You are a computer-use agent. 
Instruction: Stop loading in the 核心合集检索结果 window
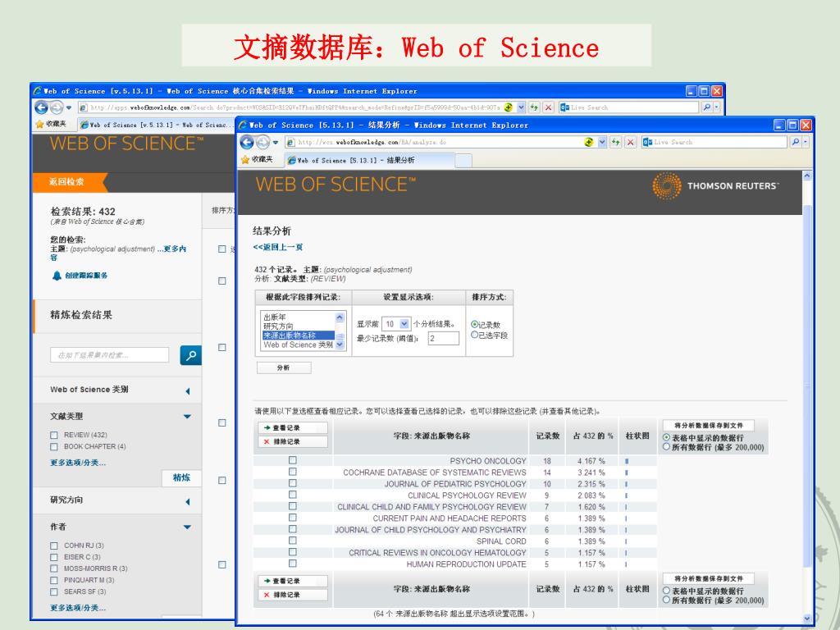click(548, 107)
